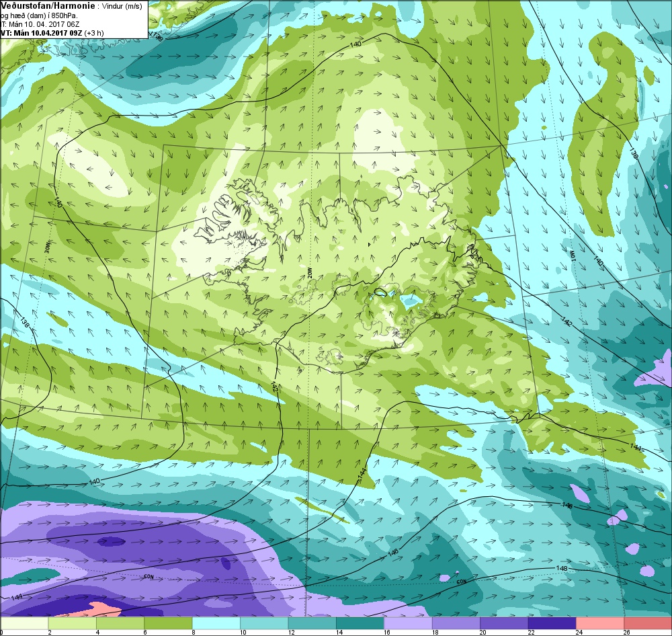Click the 142 contour label south of Iceland's coast
The width and height of the screenshot is (672, 636).
click(x=275, y=387)
